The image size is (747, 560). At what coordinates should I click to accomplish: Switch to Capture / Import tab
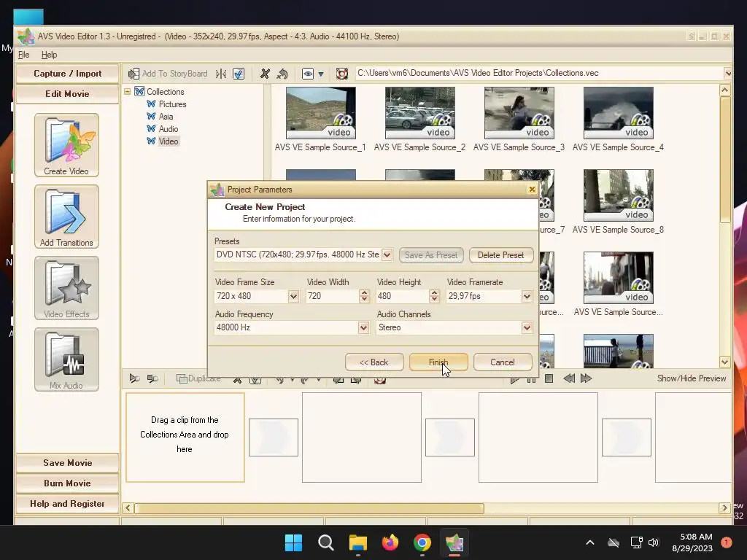point(67,74)
